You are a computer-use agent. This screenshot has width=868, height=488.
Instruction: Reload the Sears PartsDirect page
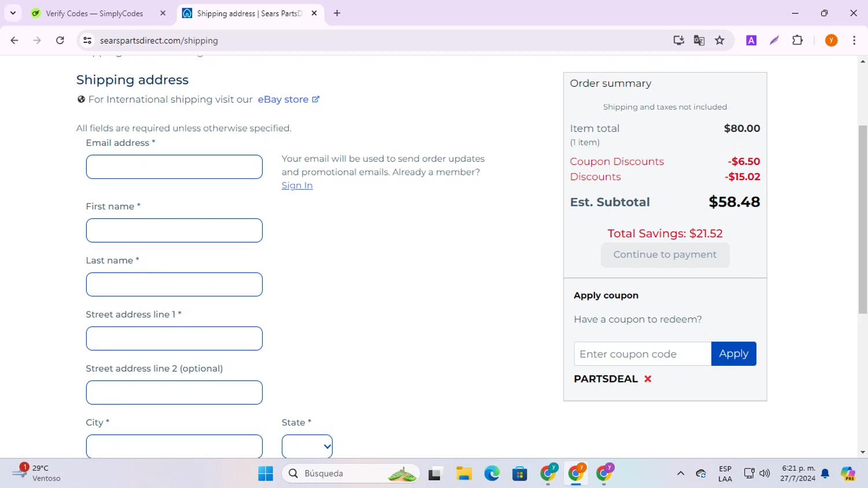[x=60, y=41]
